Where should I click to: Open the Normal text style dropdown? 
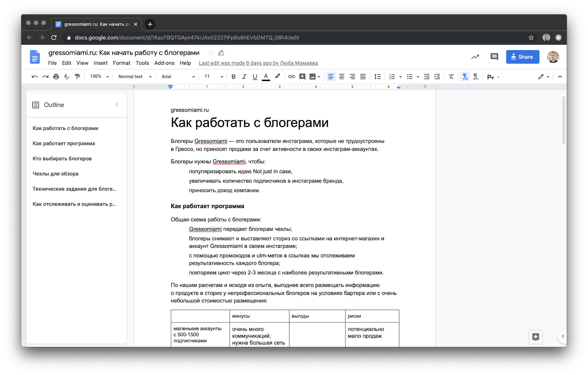coord(135,77)
